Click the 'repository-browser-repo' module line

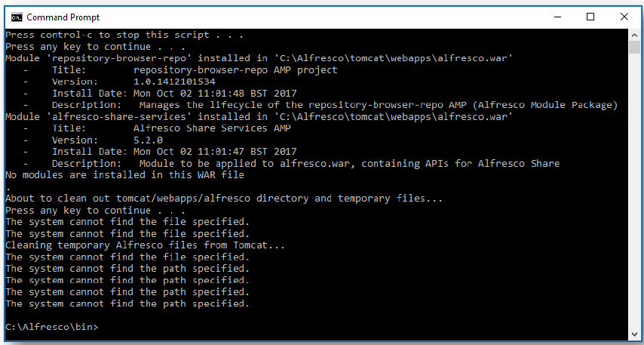point(259,58)
